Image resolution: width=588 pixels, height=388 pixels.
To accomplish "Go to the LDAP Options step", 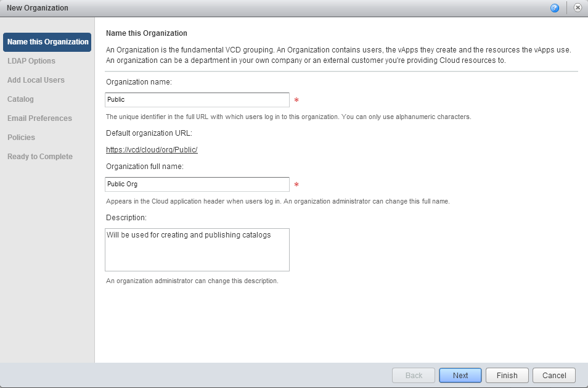I will point(31,61).
